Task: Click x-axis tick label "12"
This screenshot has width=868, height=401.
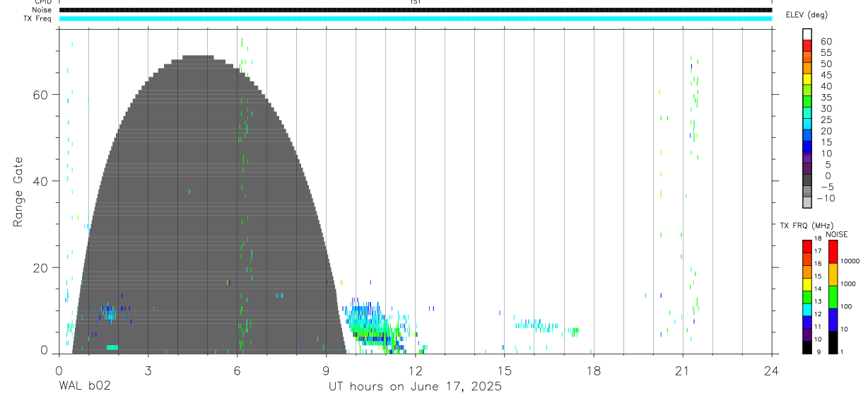Action: (x=415, y=370)
